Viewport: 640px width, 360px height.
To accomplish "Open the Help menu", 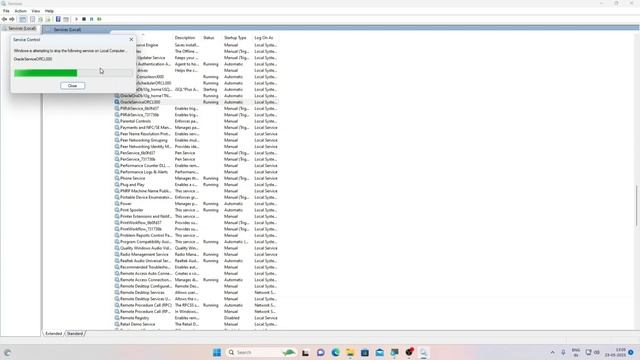I will coord(49,11).
